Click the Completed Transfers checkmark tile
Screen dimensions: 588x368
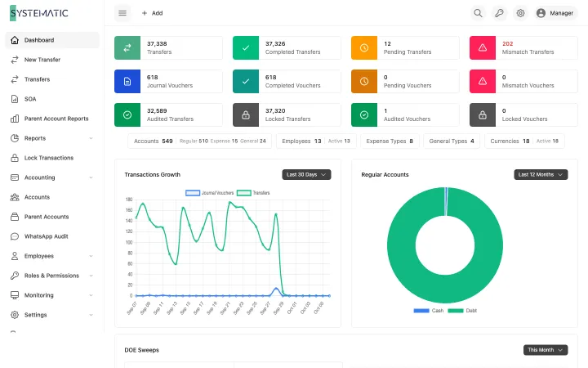[x=246, y=47]
